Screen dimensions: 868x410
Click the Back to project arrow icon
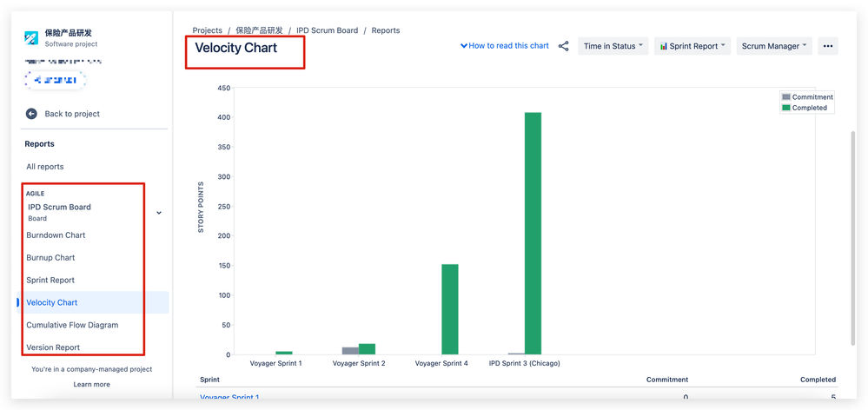(x=31, y=114)
